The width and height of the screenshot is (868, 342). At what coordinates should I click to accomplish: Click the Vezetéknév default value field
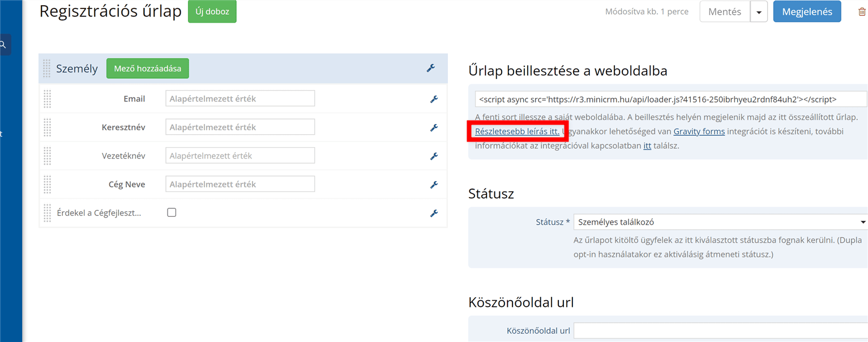point(240,155)
